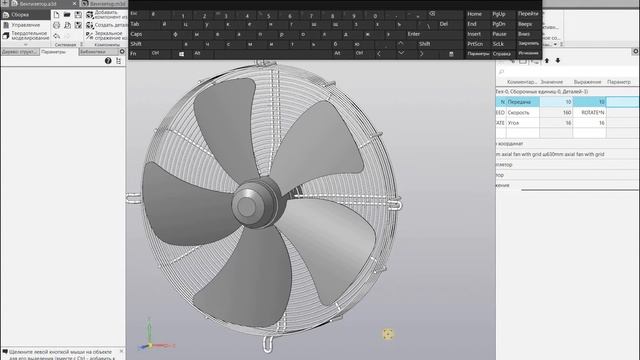Click the Print preview icon
This screenshot has height=360, width=640.
(x=67, y=25)
